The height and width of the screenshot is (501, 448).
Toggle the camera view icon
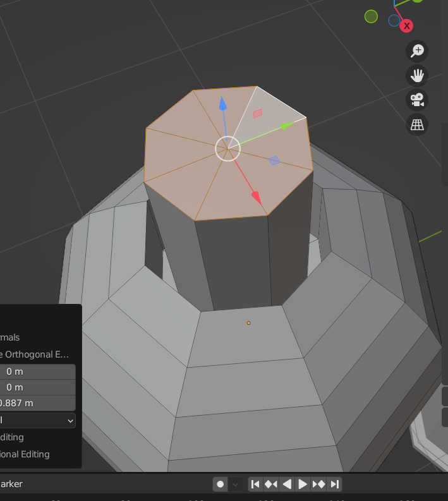(x=417, y=100)
